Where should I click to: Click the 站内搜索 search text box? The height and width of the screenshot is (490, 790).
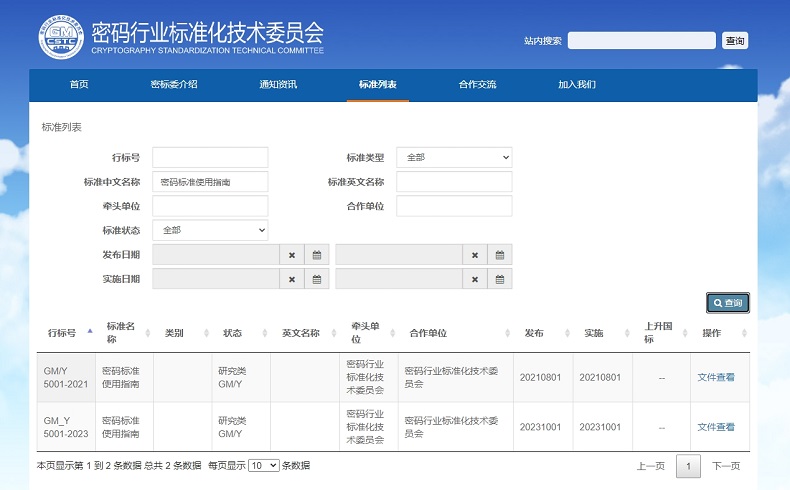[641, 41]
